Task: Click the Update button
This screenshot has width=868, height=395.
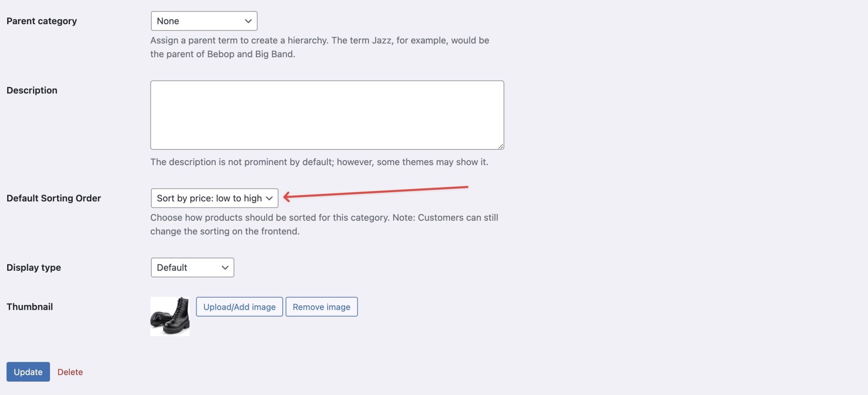Action: [28, 372]
